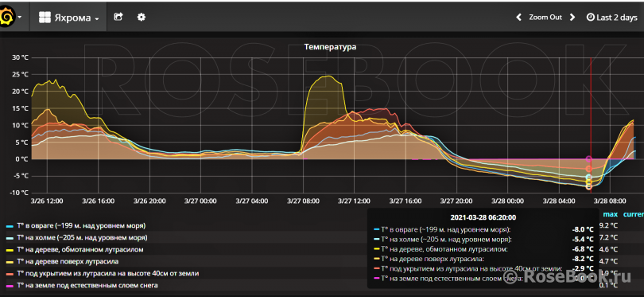This screenshot has width=644, height=297.
Task: Click the 4.7 °C max value
Action: [608, 261]
